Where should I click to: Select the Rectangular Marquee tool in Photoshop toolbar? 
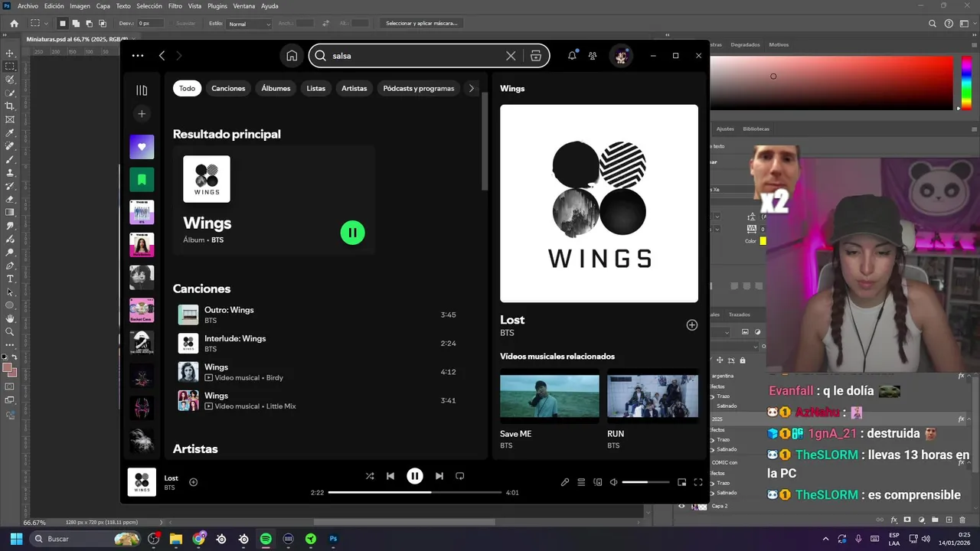point(10,67)
